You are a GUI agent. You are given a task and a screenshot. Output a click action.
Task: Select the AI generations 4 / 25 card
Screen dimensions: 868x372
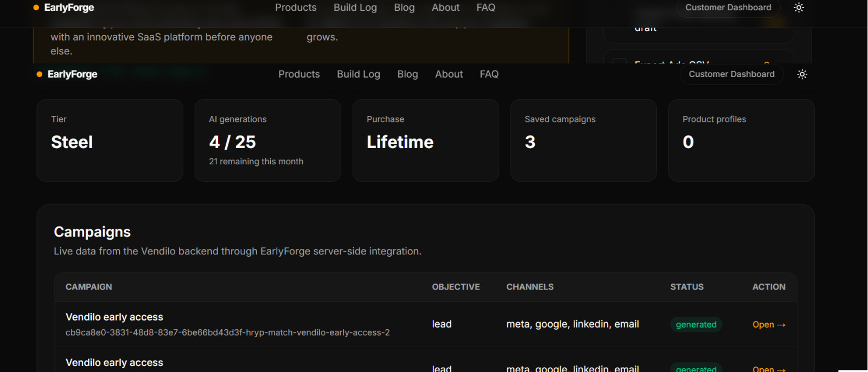click(267, 140)
